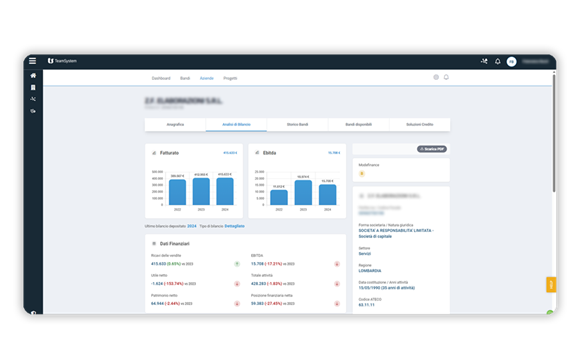The height and width of the screenshot is (362, 576).
Task: Go to Progetti in top navigation
Action: [230, 78]
